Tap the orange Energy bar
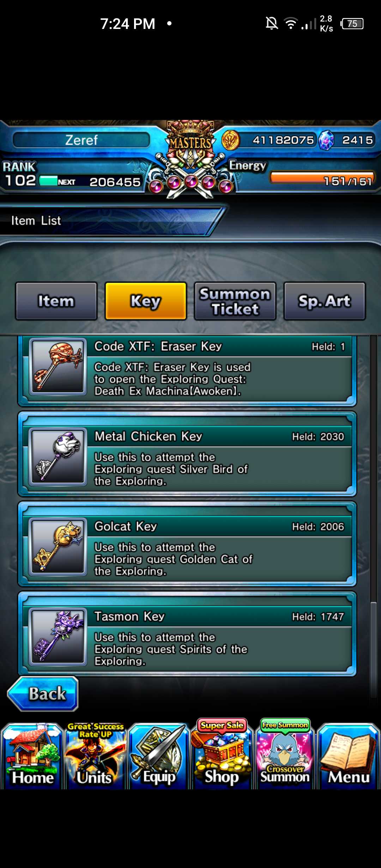Viewport: 381px width, 868px height. 322,178
